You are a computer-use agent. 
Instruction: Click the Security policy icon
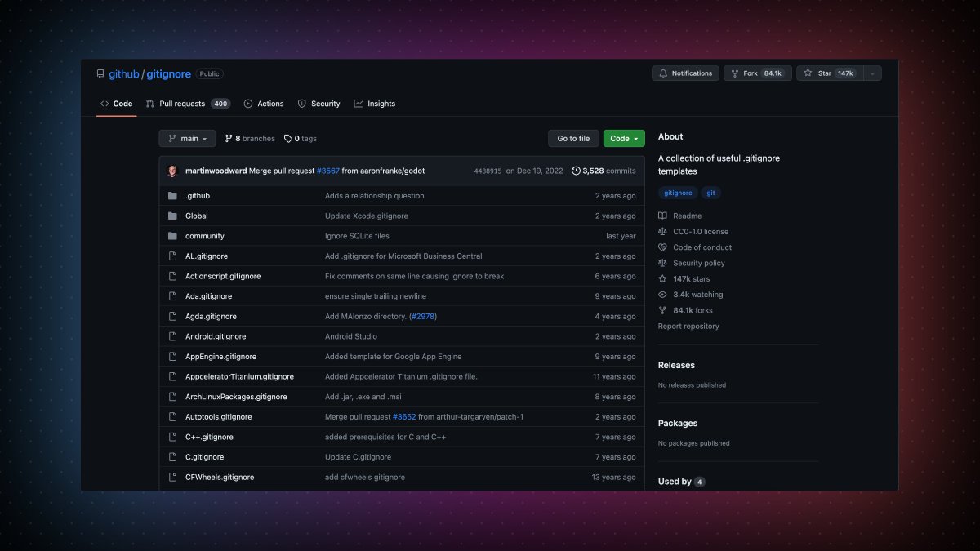tap(662, 262)
